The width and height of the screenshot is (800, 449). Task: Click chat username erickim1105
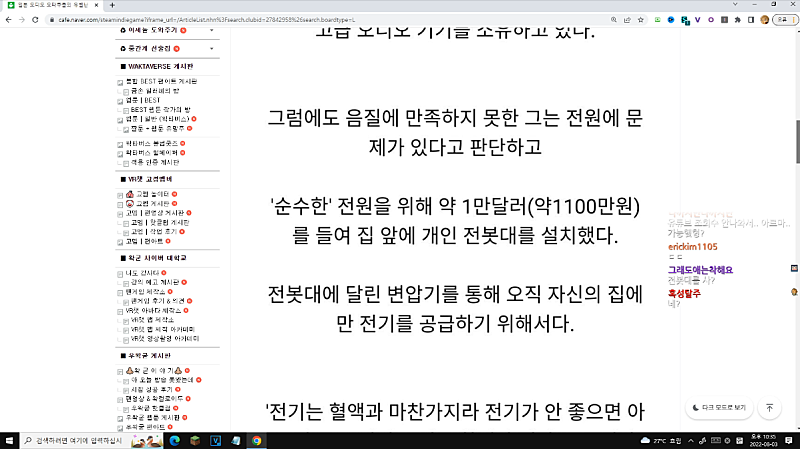[x=692, y=247]
